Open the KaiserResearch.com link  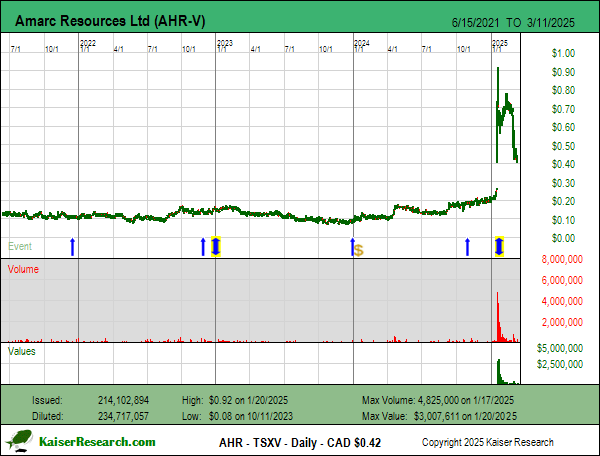[97, 442]
